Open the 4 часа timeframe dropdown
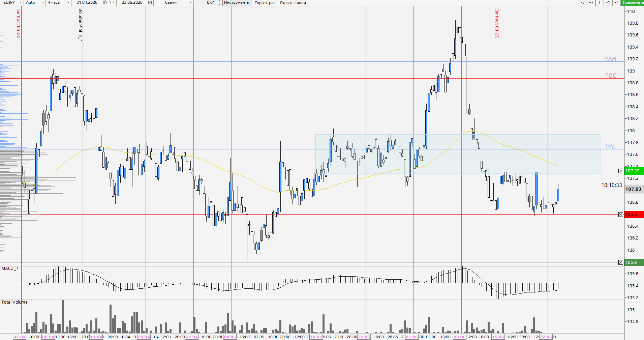The image size is (644, 340). click(x=68, y=3)
